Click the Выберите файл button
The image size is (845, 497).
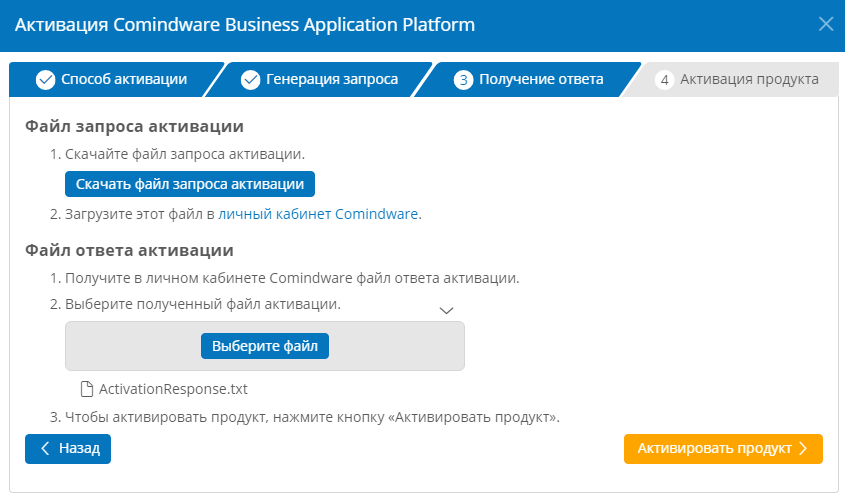coord(265,346)
